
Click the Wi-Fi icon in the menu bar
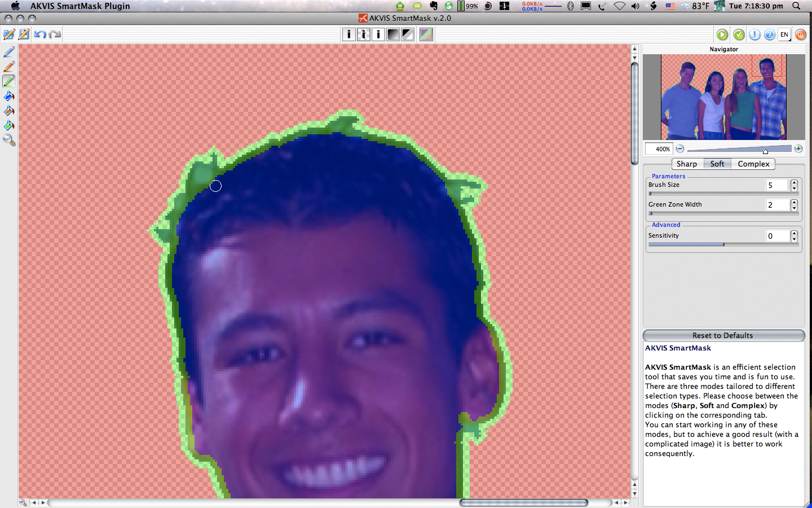619,6
